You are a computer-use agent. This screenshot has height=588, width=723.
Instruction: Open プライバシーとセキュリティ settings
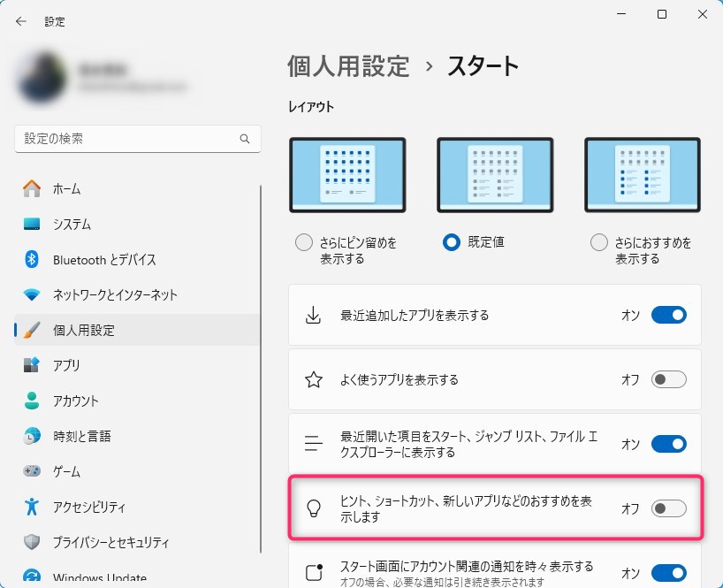point(110,542)
